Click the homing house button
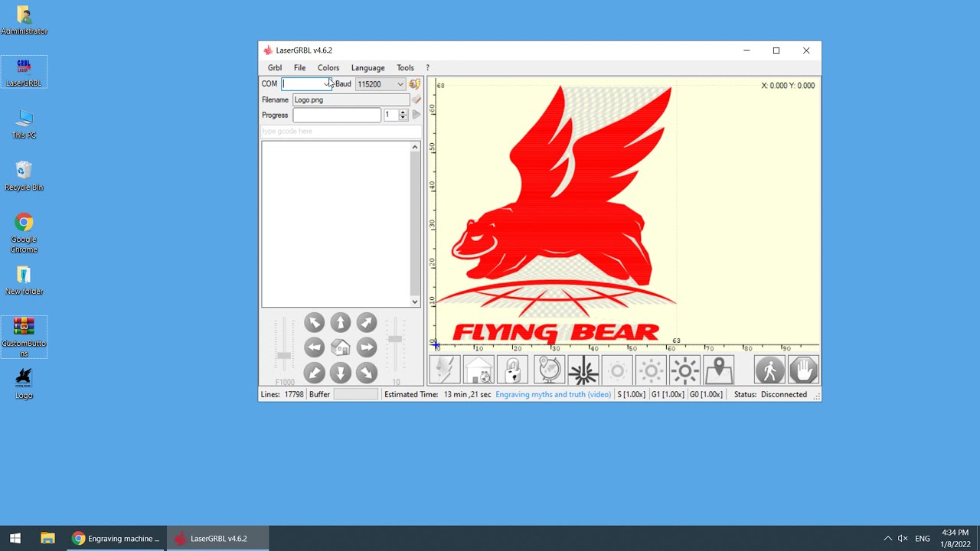 click(479, 370)
